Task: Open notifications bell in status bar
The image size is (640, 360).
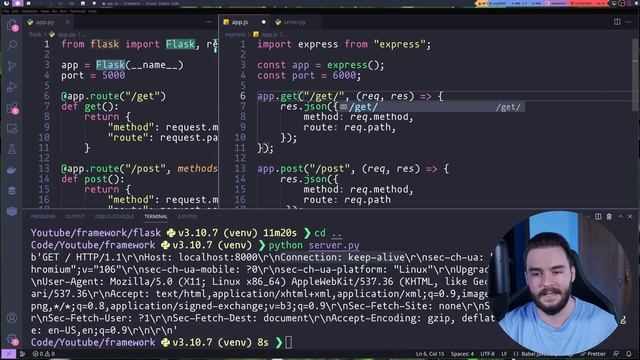Action: 629,354
